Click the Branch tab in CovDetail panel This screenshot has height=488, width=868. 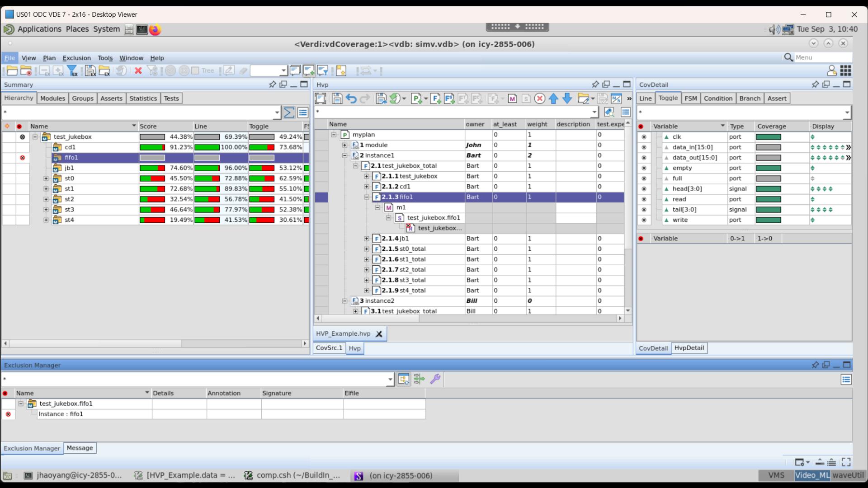(x=750, y=99)
